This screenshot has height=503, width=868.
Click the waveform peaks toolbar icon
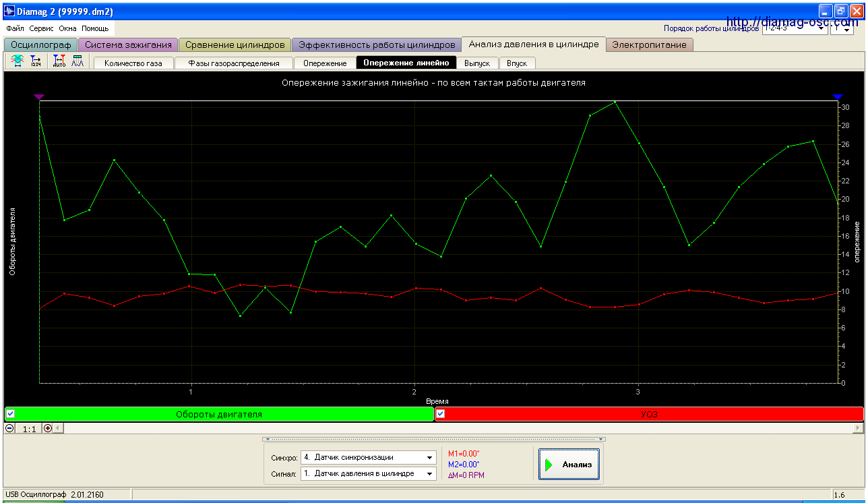point(77,62)
